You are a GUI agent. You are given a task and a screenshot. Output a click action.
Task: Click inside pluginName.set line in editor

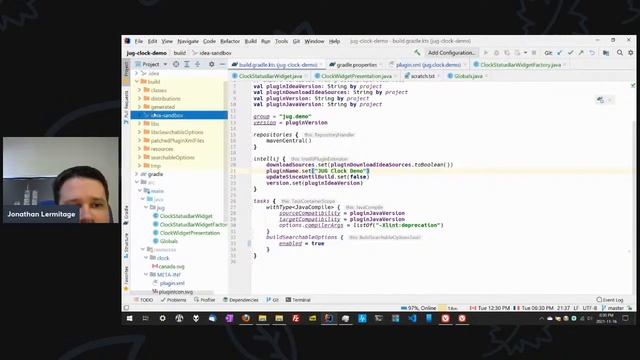[318, 171]
